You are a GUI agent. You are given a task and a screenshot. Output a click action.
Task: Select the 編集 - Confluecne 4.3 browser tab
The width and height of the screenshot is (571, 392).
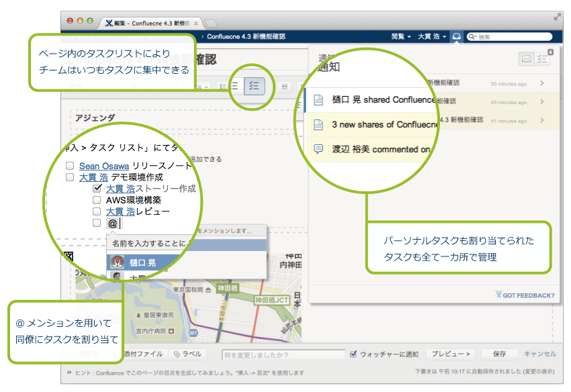pos(151,23)
